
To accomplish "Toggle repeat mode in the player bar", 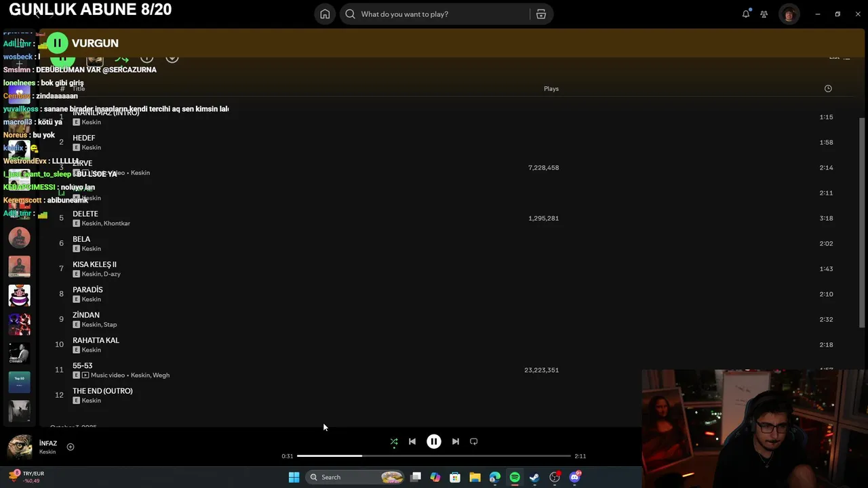I will (474, 442).
